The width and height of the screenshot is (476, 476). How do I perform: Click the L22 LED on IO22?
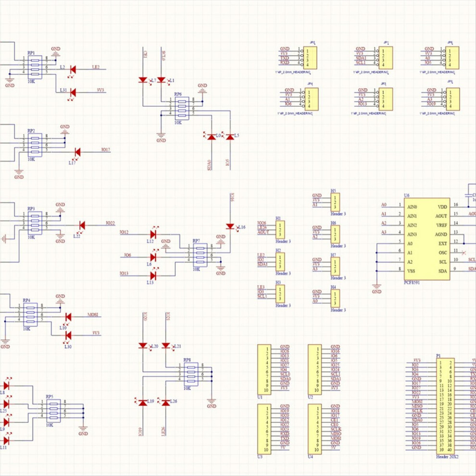82,225
